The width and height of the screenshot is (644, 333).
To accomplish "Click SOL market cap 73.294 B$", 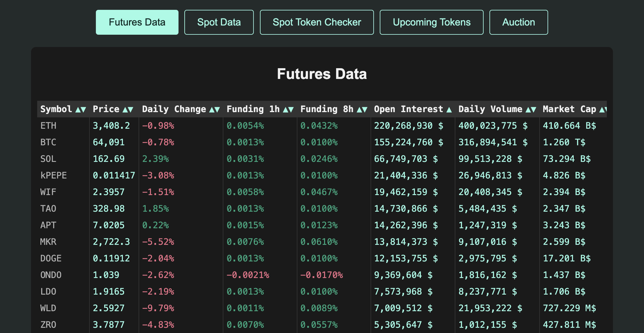I will pos(567,159).
